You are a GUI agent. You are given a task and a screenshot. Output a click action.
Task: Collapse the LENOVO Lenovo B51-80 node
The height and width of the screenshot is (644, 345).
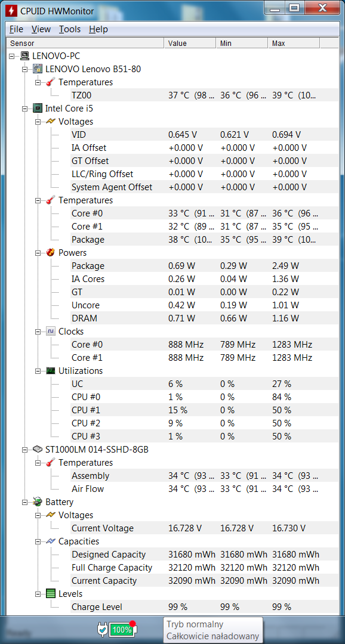(24, 69)
